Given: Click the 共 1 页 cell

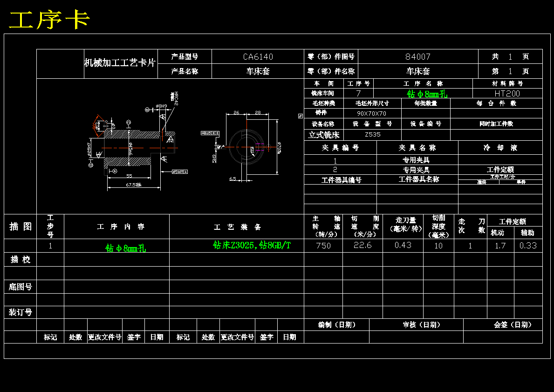Looking at the screenshot, I should point(510,56).
